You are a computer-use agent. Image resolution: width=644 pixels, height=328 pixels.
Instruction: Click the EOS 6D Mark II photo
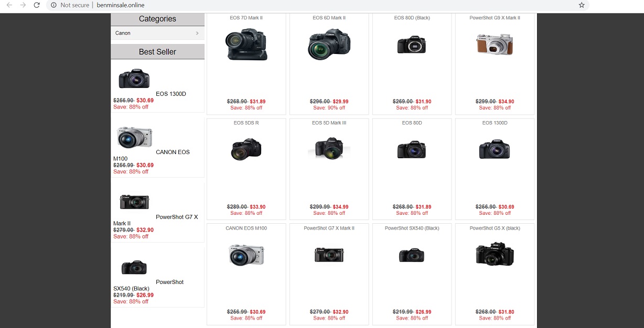[x=329, y=44]
